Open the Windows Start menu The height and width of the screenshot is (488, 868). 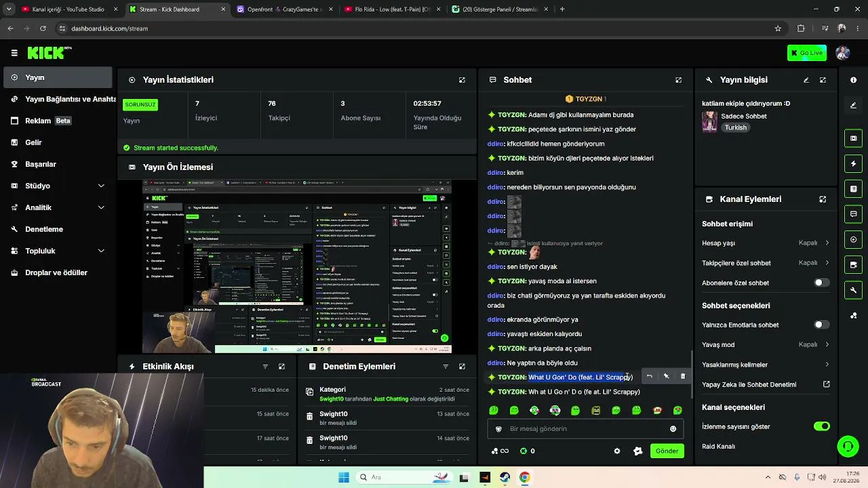point(344,477)
